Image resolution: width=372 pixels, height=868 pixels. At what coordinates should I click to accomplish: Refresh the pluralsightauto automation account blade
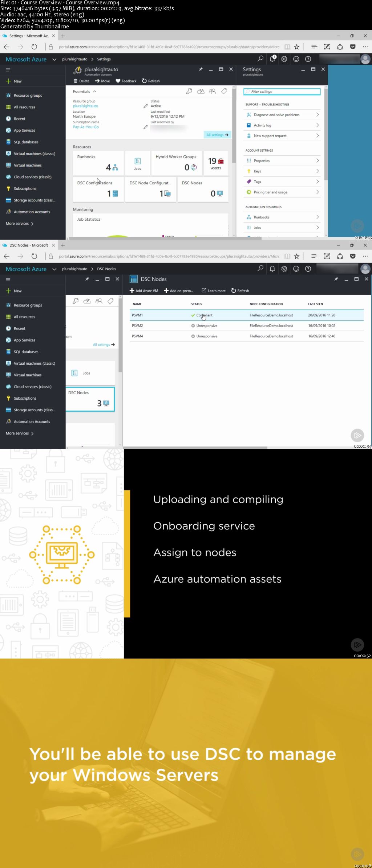[151, 81]
